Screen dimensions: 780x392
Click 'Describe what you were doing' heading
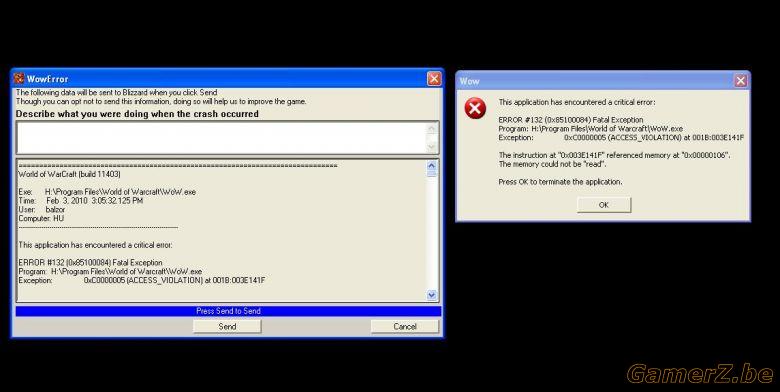(x=137, y=114)
